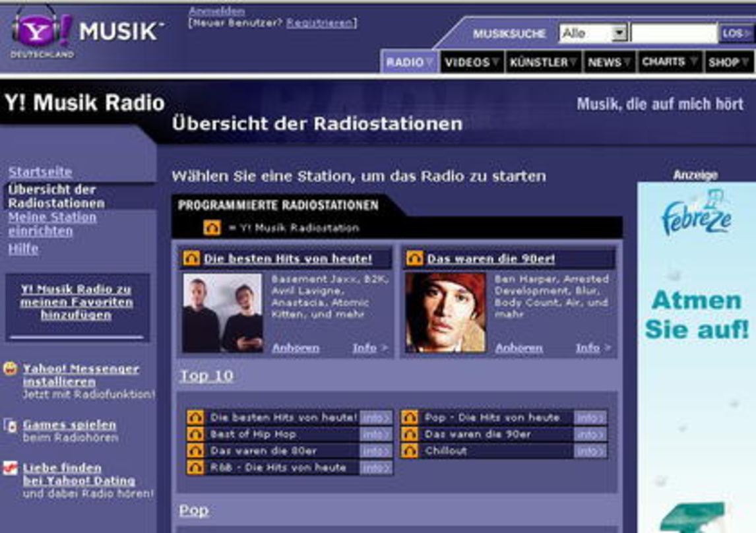Screen dimensions: 756x533
Task: Click the two-men photo thumbnail
Action: [223, 313]
